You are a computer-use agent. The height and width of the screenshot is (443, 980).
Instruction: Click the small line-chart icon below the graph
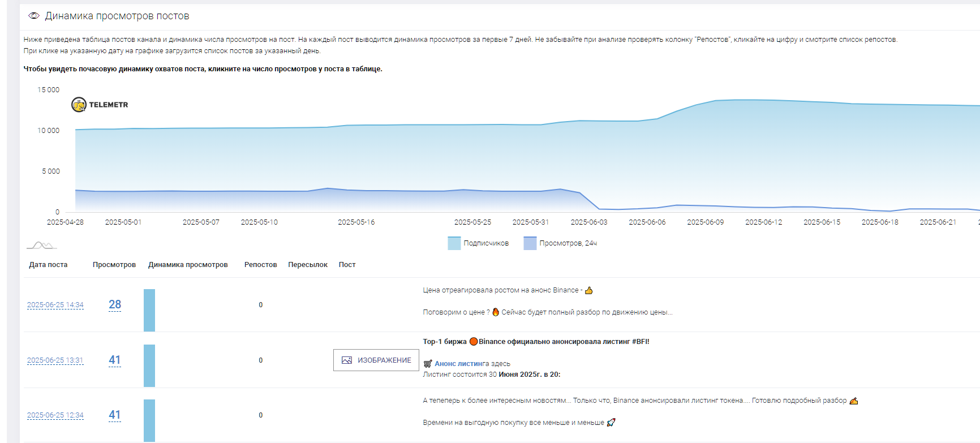(x=41, y=245)
